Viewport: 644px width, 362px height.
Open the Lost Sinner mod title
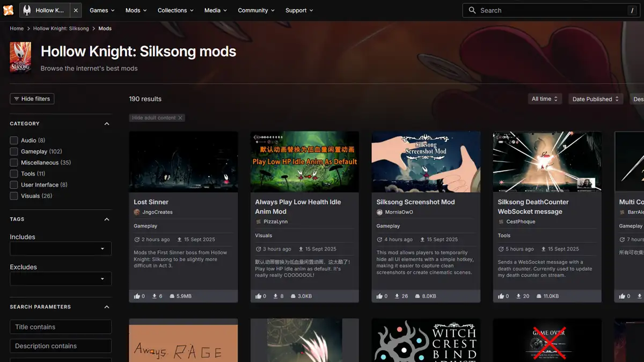(151, 202)
